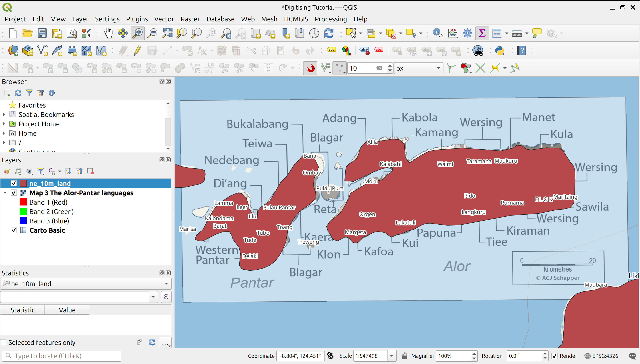Collapse the Map 3 Alor-Pantar languages layer
This screenshot has height=364, width=640.
[x=5, y=193]
